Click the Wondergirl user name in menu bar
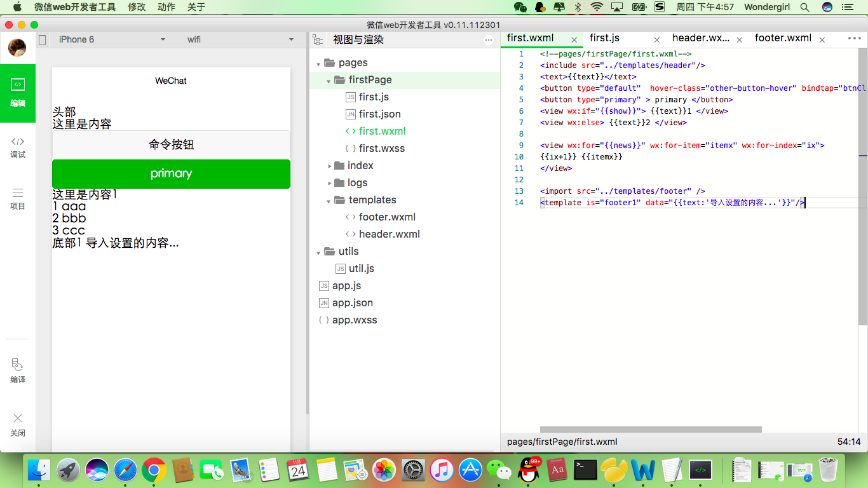Image resolution: width=868 pixels, height=488 pixels. point(767,7)
